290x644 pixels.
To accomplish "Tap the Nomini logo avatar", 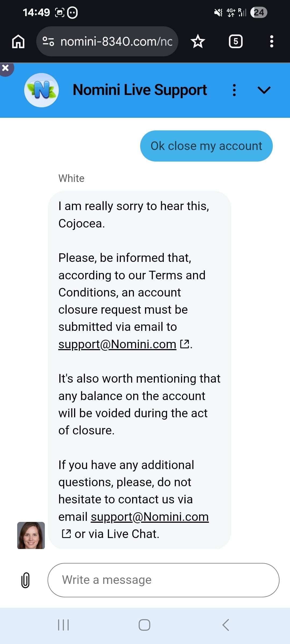I will pos(42,90).
